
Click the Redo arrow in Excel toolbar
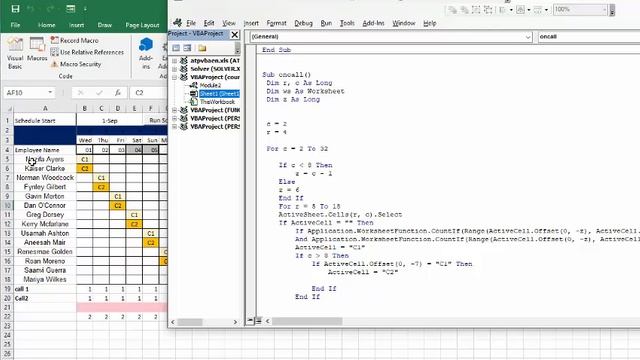[x=50, y=9]
